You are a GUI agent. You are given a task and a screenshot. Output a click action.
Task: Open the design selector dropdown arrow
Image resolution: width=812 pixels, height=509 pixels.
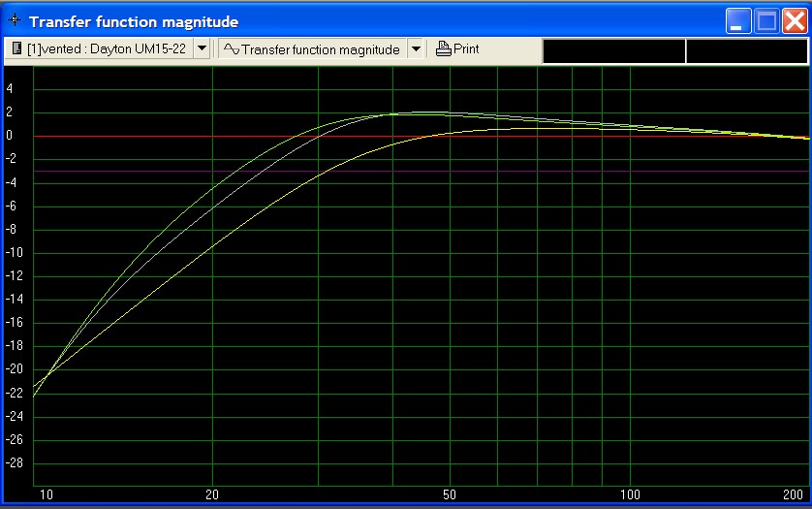coord(202,48)
